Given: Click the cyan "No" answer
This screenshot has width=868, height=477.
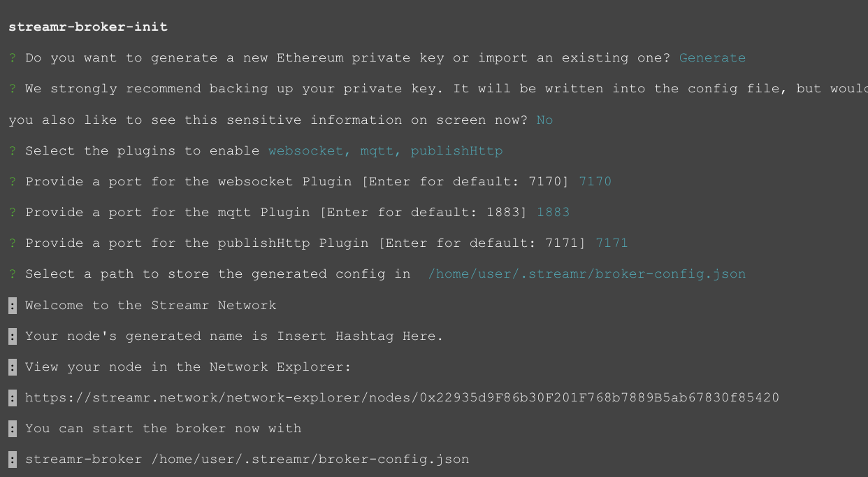Looking at the screenshot, I should pos(544,120).
